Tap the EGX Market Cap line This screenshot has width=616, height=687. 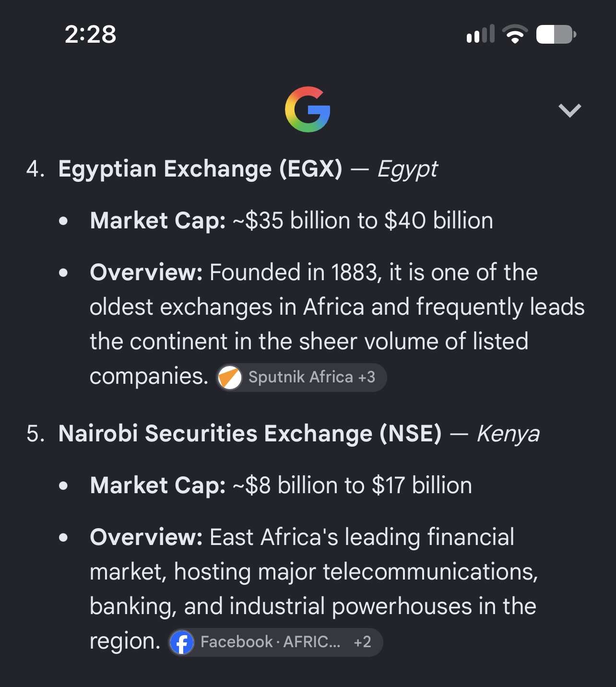[292, 221]
